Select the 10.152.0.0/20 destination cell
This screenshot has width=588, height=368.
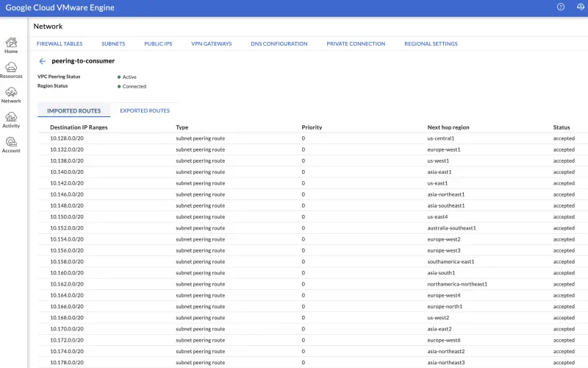(x=67, y=228)
